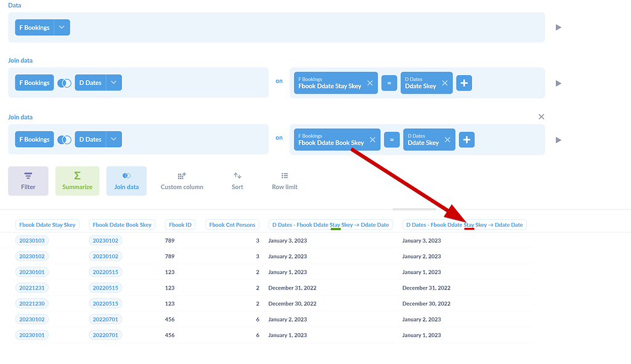Open the Sort options
Image resolution: width=631 pixels, height=364 pixels.
tap(237, 180)
